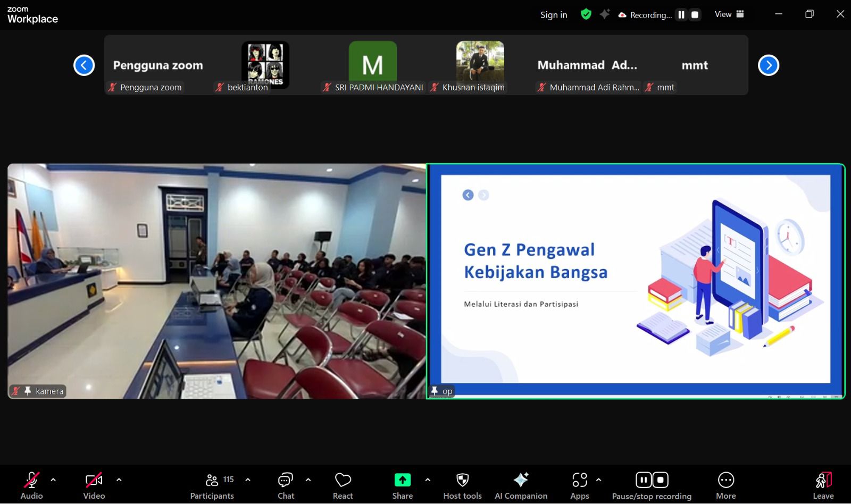Expand the share options arrow
This screenshot has height=504, width=851.
click(x=428, y=480)
